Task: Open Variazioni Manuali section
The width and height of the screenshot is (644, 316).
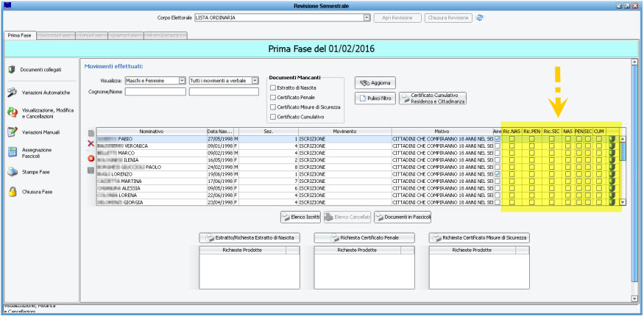Action: [13, 132]
